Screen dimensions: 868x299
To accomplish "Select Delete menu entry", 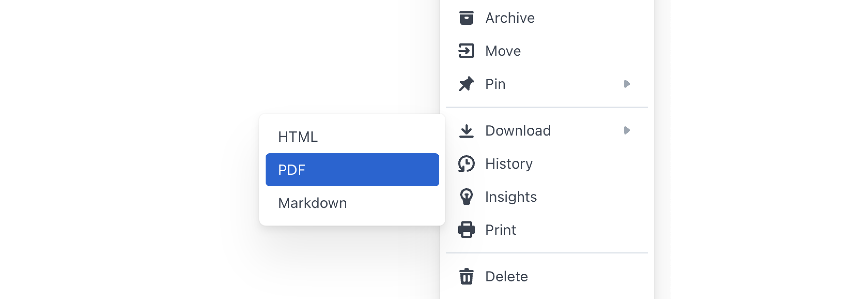I will [x=506, y=276].
